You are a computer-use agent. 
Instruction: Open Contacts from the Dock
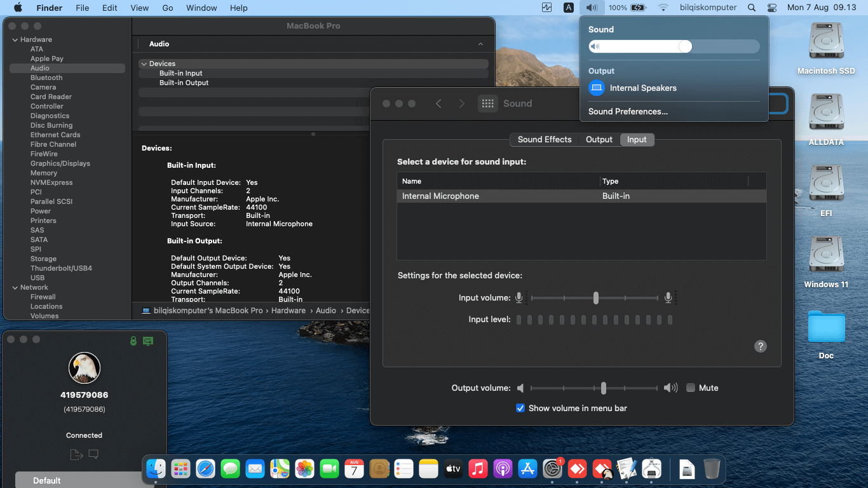pyautogui.click(x=379, y=469)
